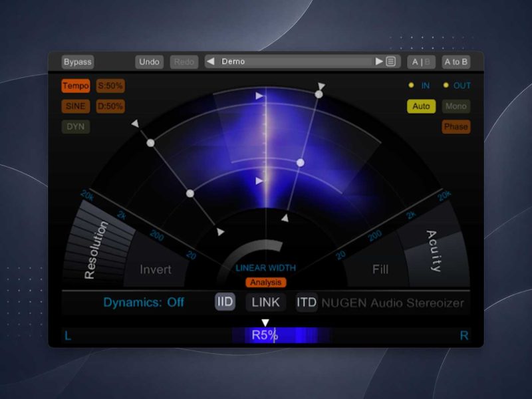This screenshot has height=399, width=532.
Task: Click the S:50% value
Action: pos(110,86)
